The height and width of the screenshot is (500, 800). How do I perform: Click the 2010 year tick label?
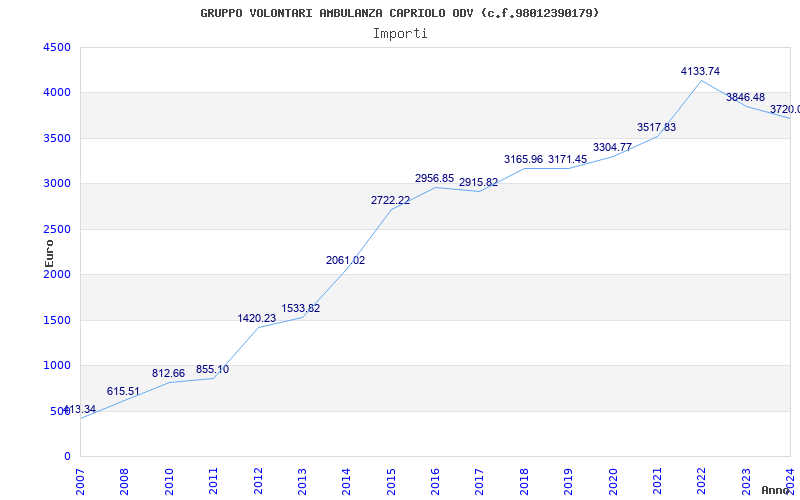pos(169,481)
